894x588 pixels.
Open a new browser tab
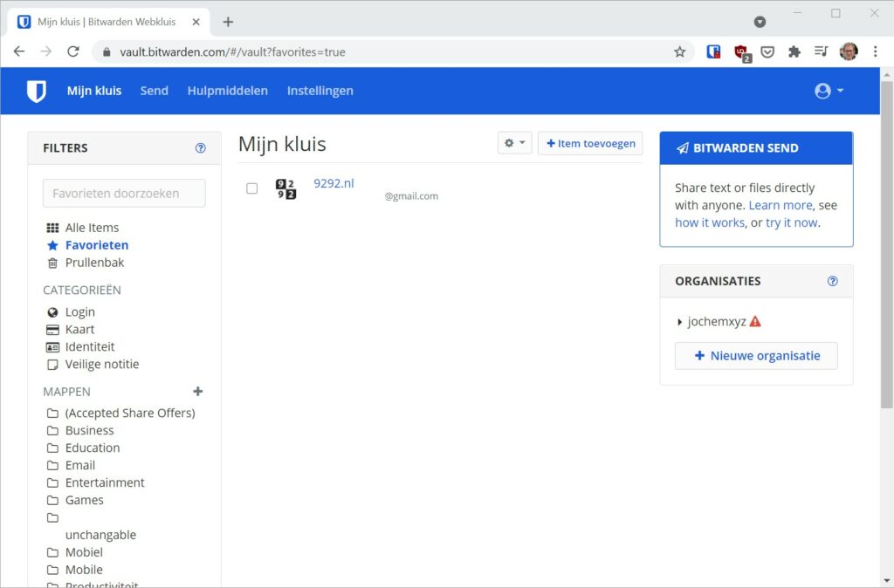[x=228, y=22]
